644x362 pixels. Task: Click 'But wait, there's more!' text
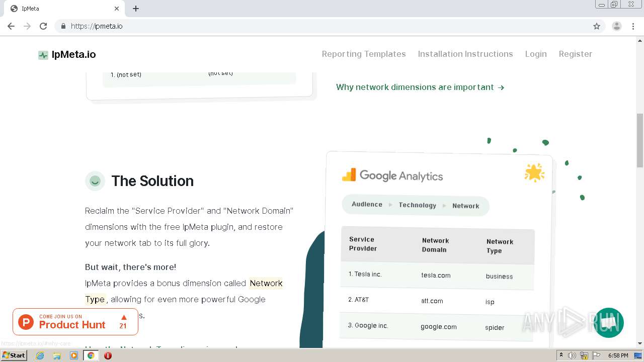130,267
